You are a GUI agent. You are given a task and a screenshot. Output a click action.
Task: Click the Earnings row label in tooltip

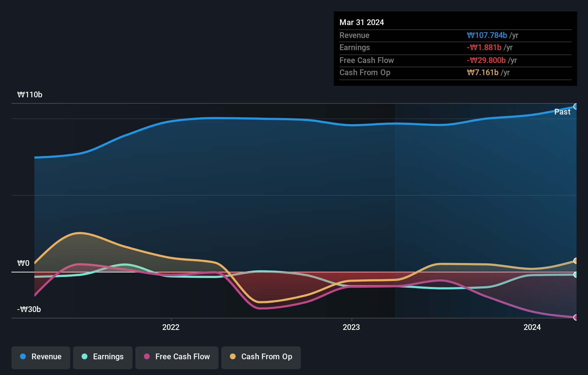355,47
